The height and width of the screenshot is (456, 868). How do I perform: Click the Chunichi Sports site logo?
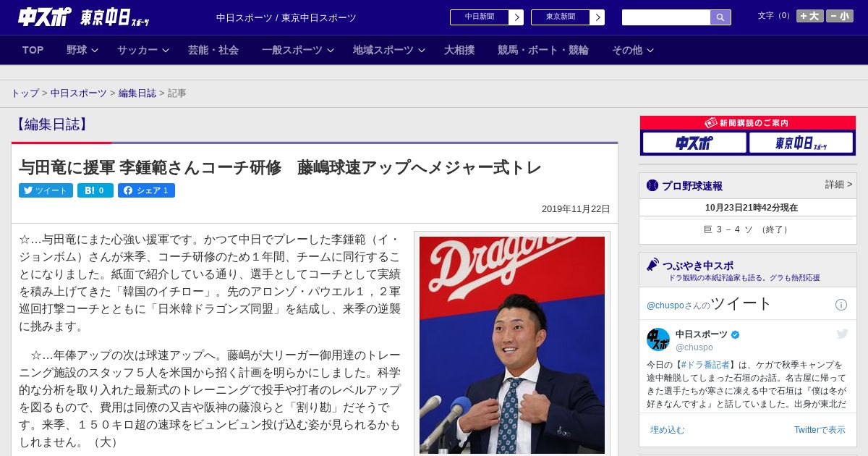(x=45, y=17)
